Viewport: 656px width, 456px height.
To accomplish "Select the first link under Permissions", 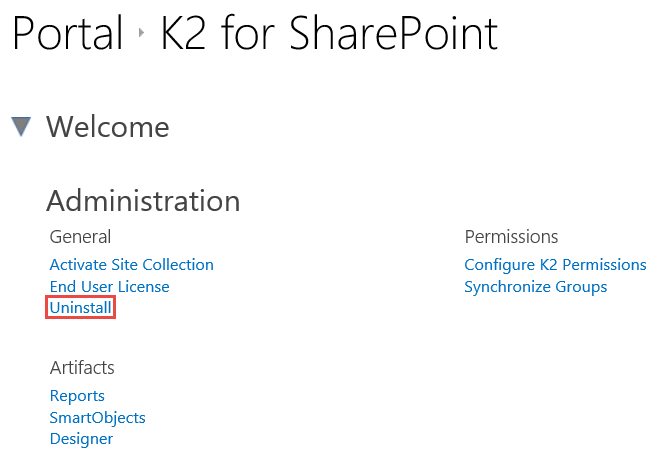I will tap(555, 265).
